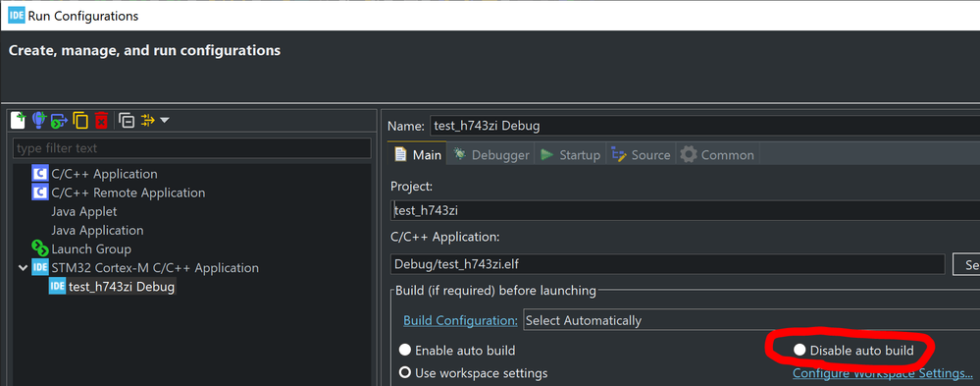Open the Source tab
This screenshot has width=980, height=386.
point(640,155)
